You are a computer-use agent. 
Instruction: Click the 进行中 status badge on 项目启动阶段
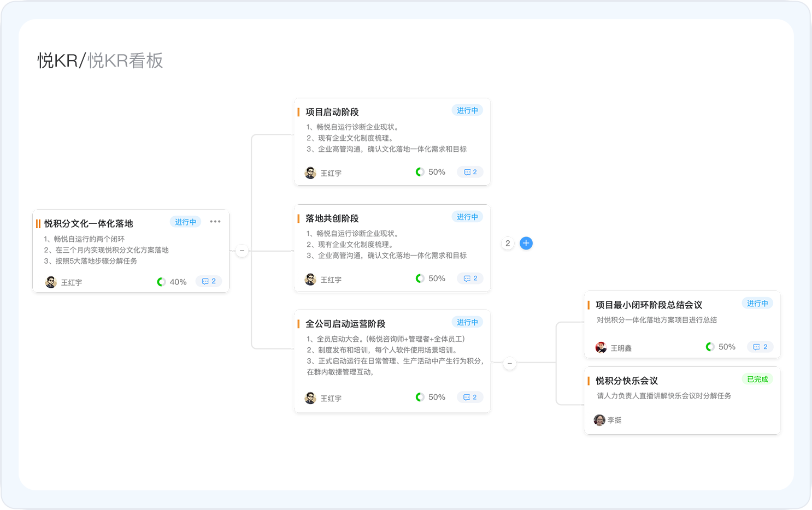tap(467, 110)
